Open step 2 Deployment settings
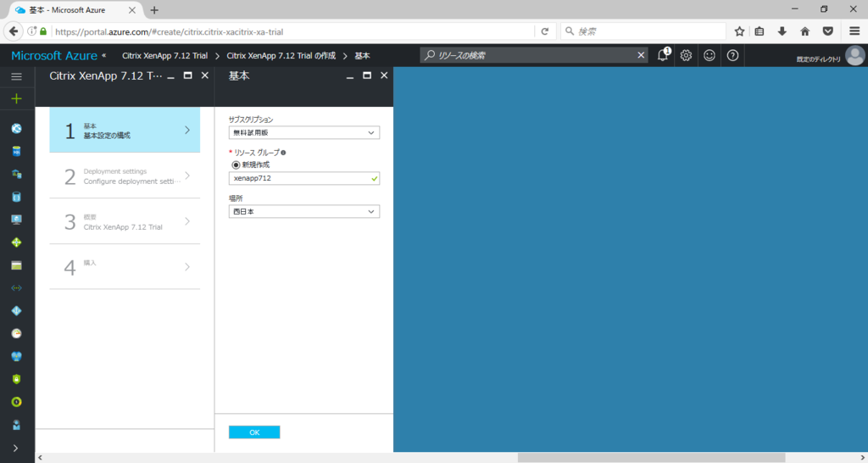 point(125,176)
